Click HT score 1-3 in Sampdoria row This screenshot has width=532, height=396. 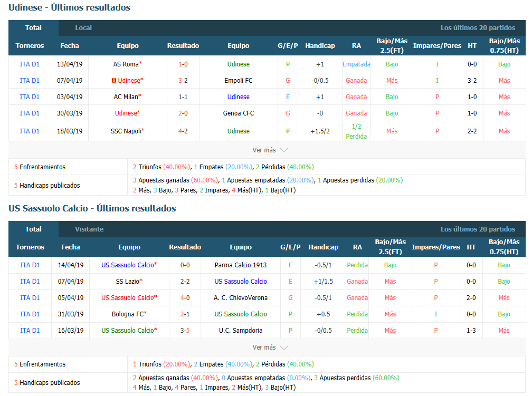point(471,331)
